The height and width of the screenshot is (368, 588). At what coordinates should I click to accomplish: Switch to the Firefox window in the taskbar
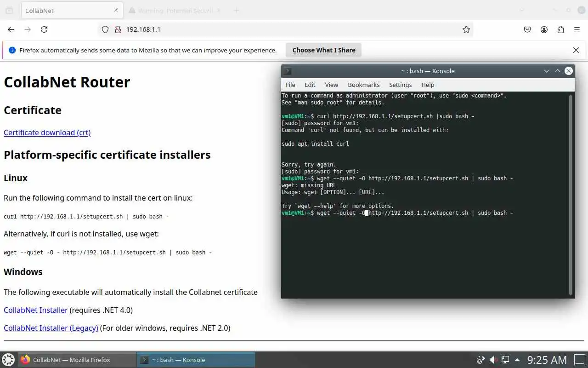(x=77, y=360)
